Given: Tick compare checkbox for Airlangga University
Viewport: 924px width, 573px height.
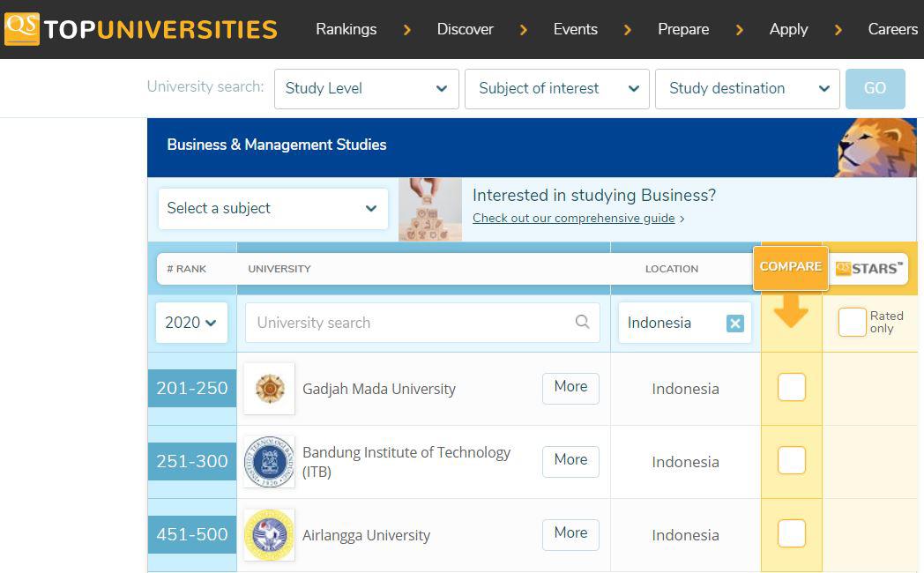Looking at the screenshot, I should coord(791,533).
